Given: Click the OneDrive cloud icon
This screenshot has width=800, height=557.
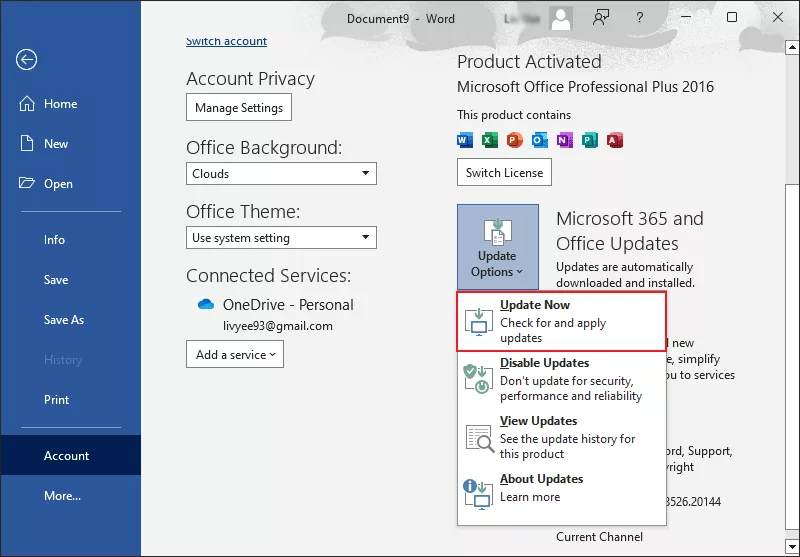Looking at the screenshot, I should (x=206, y=305).
